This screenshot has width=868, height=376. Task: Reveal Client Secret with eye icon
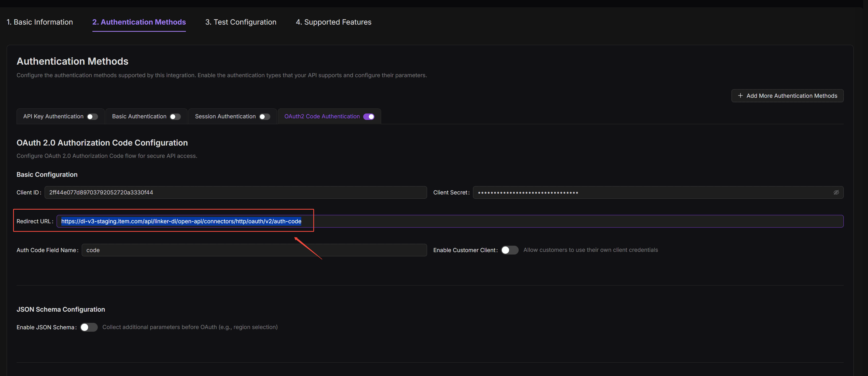836,192
